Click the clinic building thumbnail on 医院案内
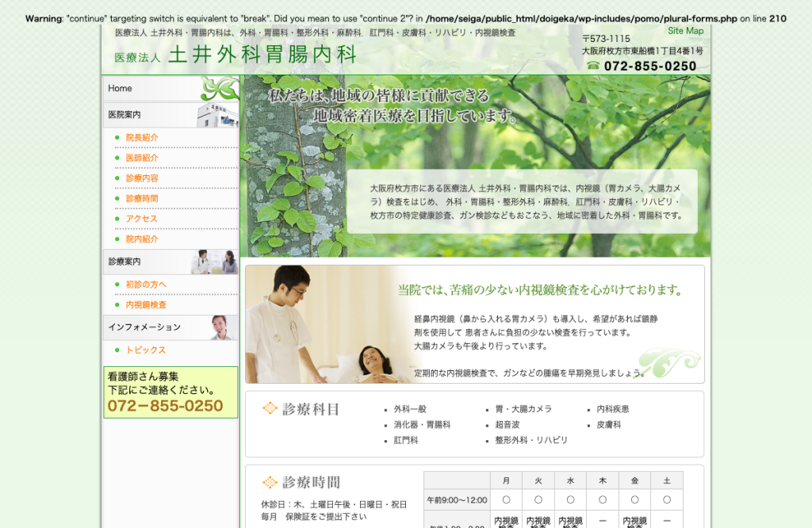Viewport: 812px width, 528px height. [217, 115]
